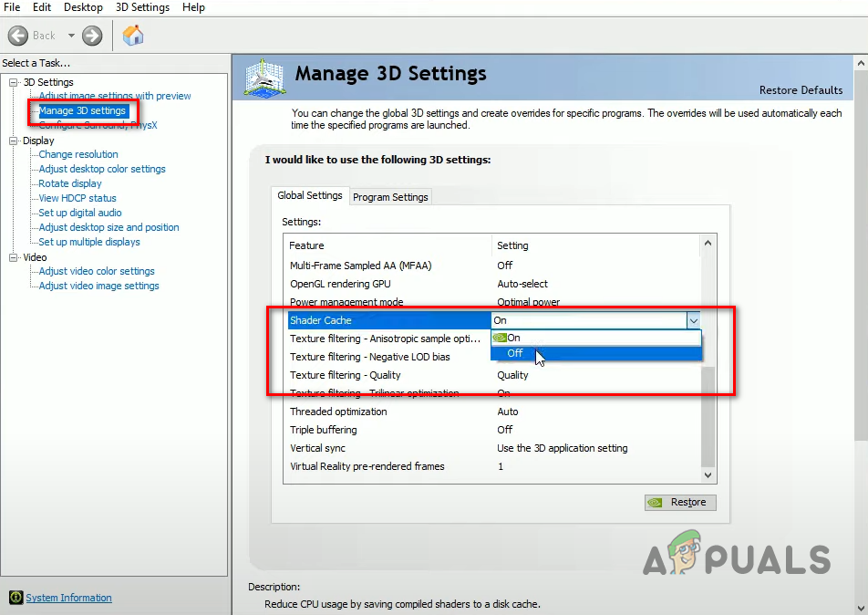
Task: Choose On option in Shader Cache dropdown
Action: [x=596, y=338]
